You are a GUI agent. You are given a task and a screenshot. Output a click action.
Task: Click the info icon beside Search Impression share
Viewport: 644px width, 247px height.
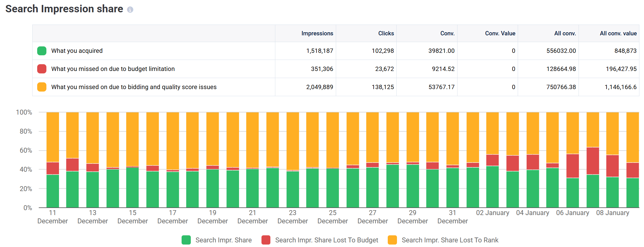pos(130,10)
